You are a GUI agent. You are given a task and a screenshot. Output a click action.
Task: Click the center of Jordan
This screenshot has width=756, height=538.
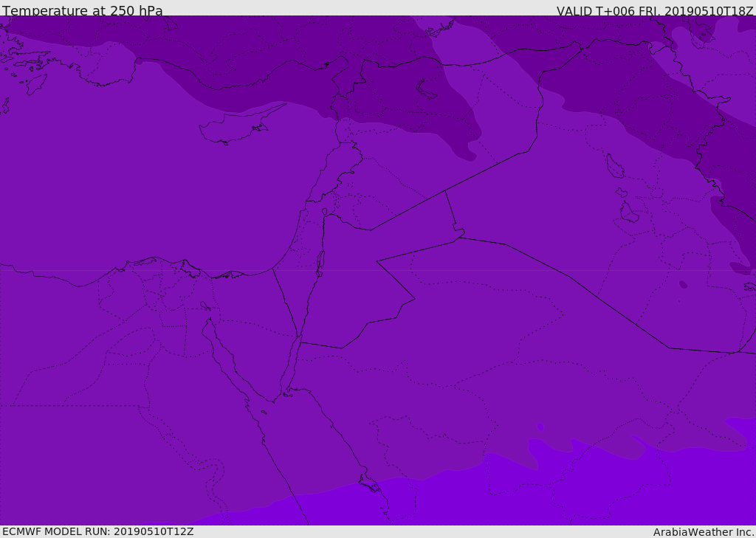354,280
